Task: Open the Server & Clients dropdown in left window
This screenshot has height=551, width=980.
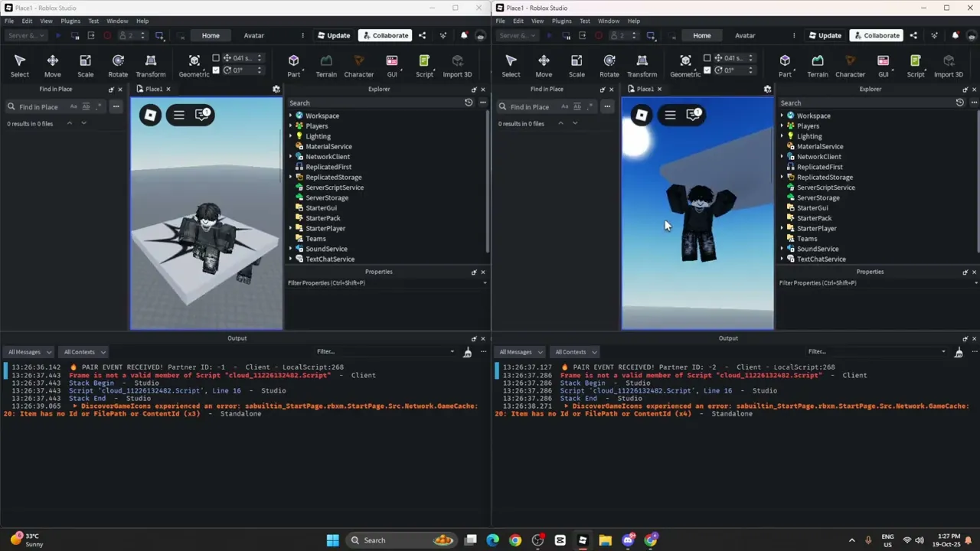Action: point(25,35)
